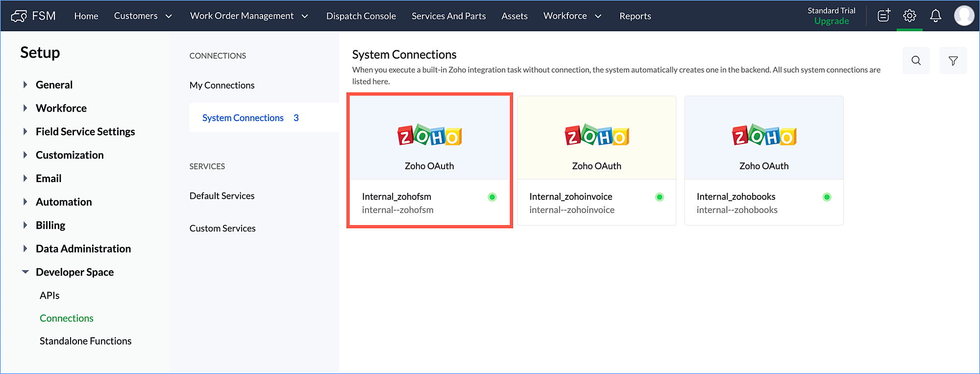
Task: Click the Zoho logo on Internal_zohofsm card
Action: (429, 136)
